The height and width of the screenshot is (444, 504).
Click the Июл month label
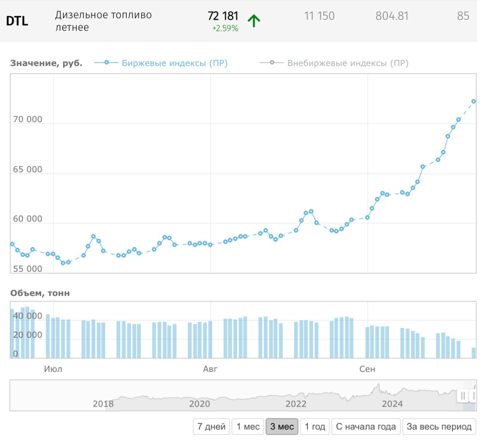click(x=53, y=369)
